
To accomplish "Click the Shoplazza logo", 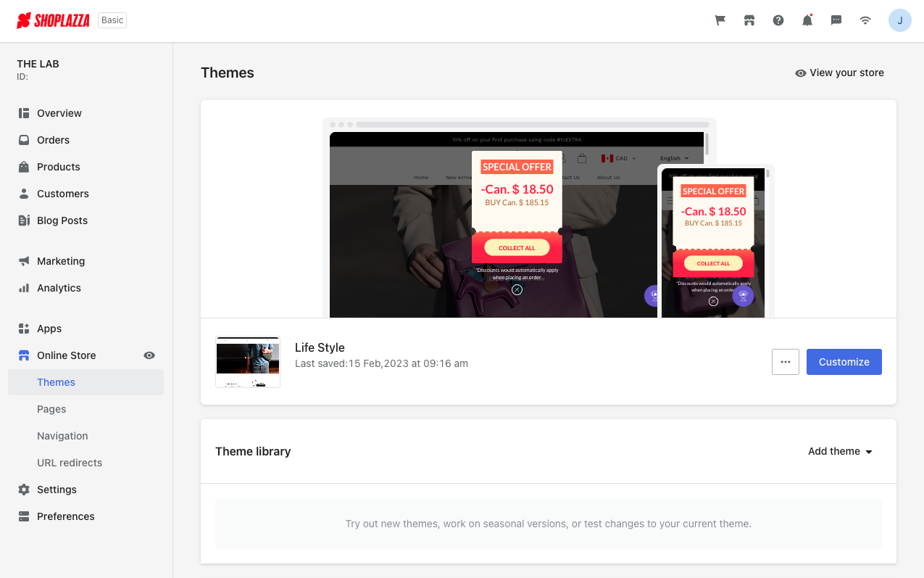I will click(x=53, y=20).
